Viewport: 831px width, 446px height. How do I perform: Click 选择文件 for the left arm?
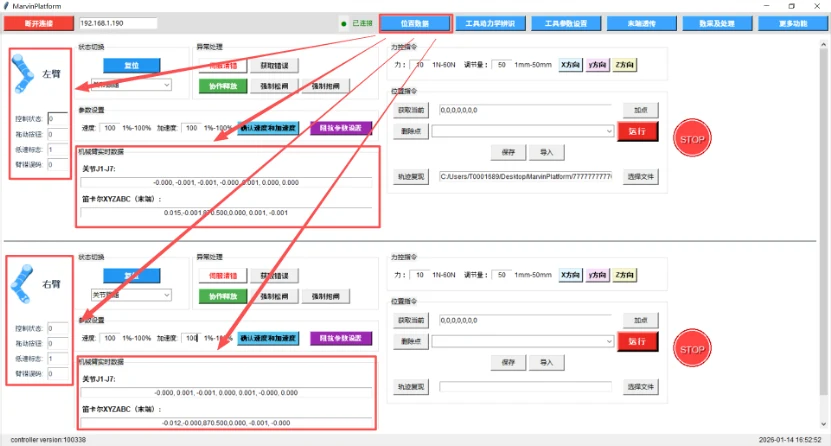click(x=641, y=176)
